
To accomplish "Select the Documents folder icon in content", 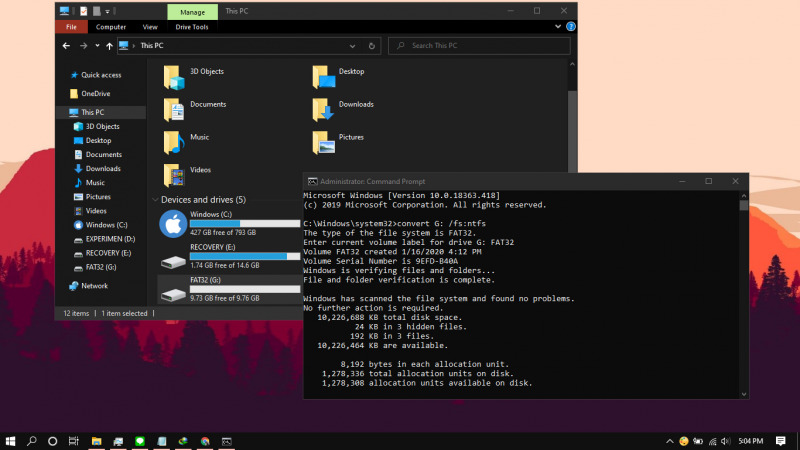I will [x=173, y=110].
